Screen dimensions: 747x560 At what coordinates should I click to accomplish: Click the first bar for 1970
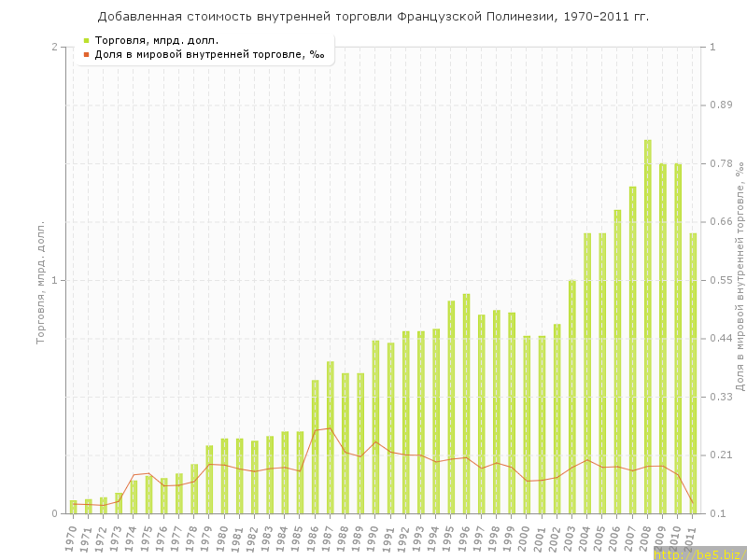click(x=73, y=507)
